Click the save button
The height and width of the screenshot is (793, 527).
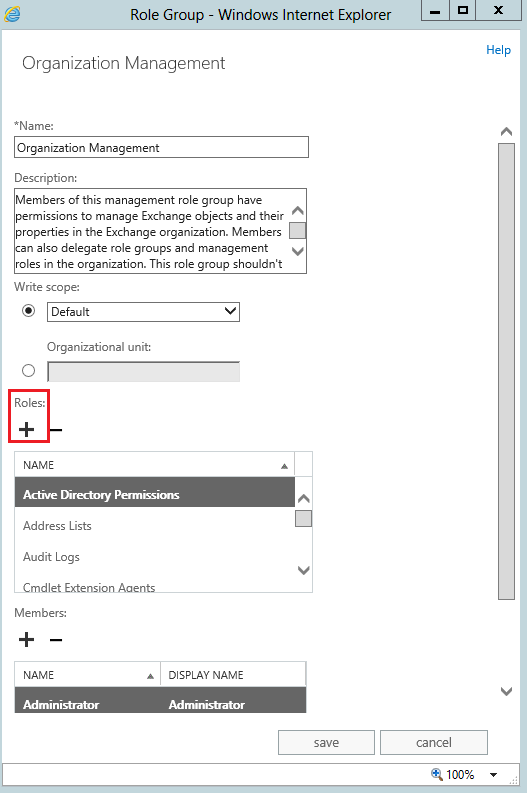(326, 742)
